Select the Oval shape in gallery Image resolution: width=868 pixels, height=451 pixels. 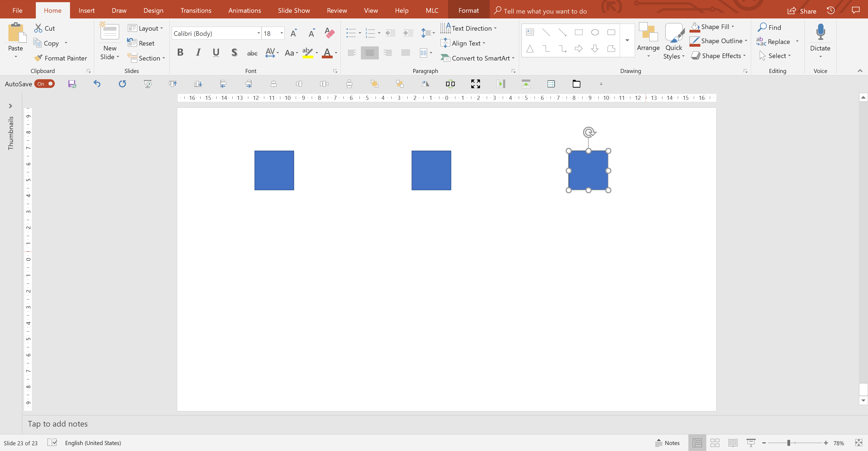(x=595, y=32)
